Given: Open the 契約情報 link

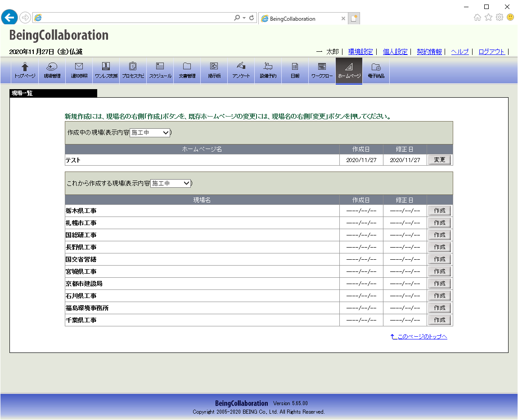Looking at the screenshot, I should pyautogui.click(x=429, y=52).
